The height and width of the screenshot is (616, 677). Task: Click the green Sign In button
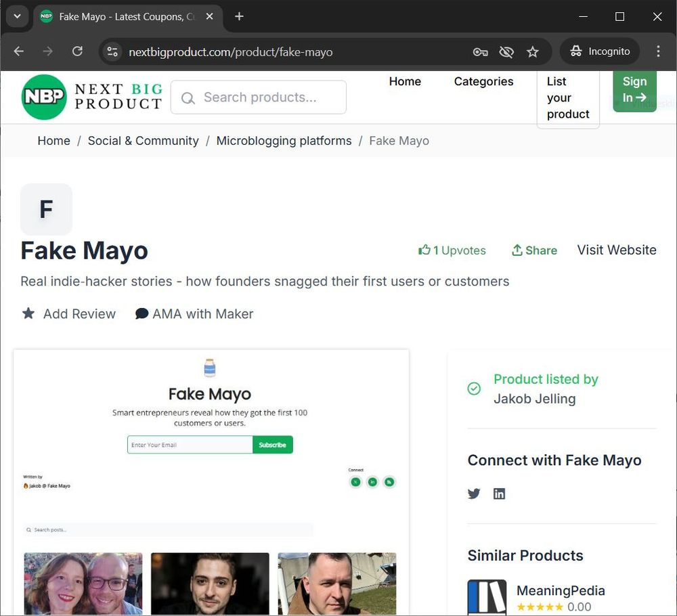[635, 90]
